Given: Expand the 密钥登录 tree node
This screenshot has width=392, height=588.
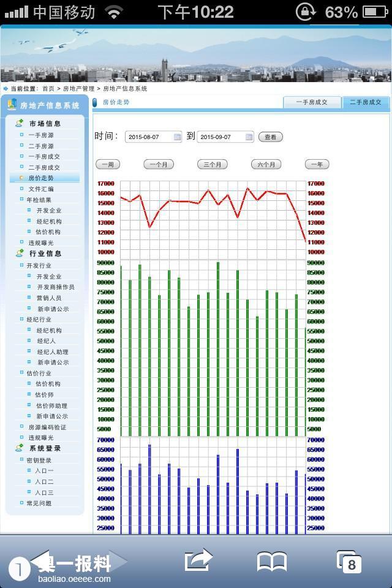Looking at the screenshot, I should click(x=22, y=459).
